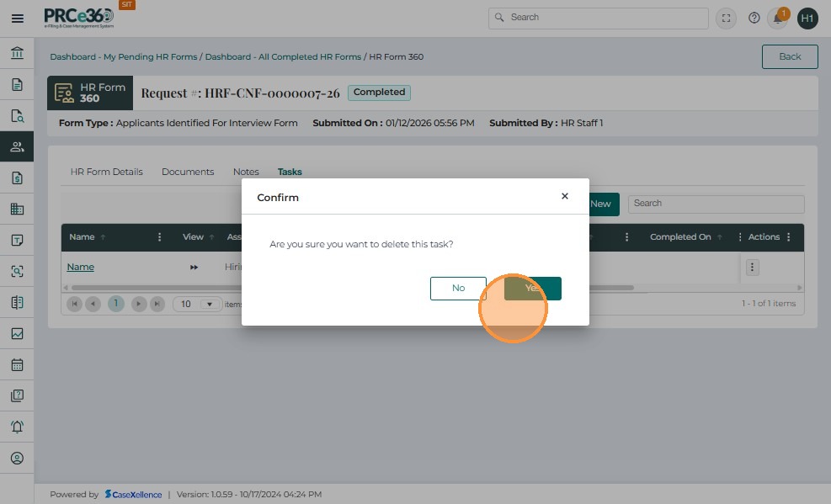Screen dimensions: 831x504
Task: Open the Name column options menu
Action: [x=159, y=237]
